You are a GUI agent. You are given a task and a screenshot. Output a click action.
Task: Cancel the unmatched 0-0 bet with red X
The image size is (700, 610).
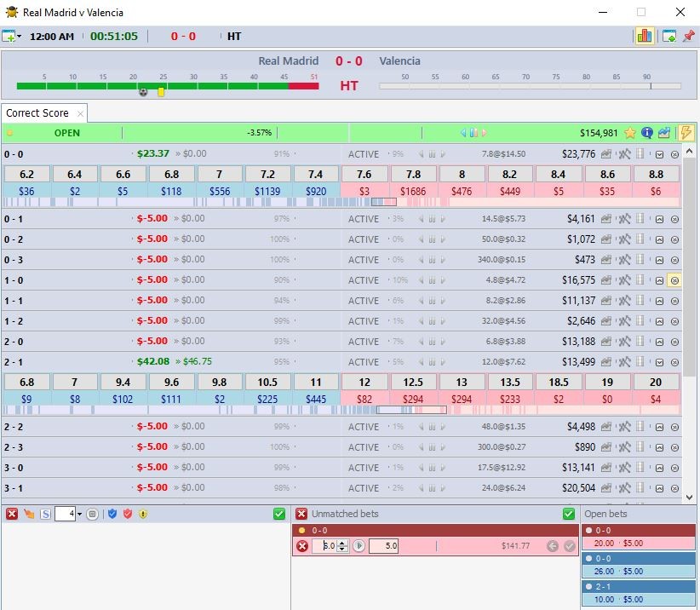coord(301,546)
